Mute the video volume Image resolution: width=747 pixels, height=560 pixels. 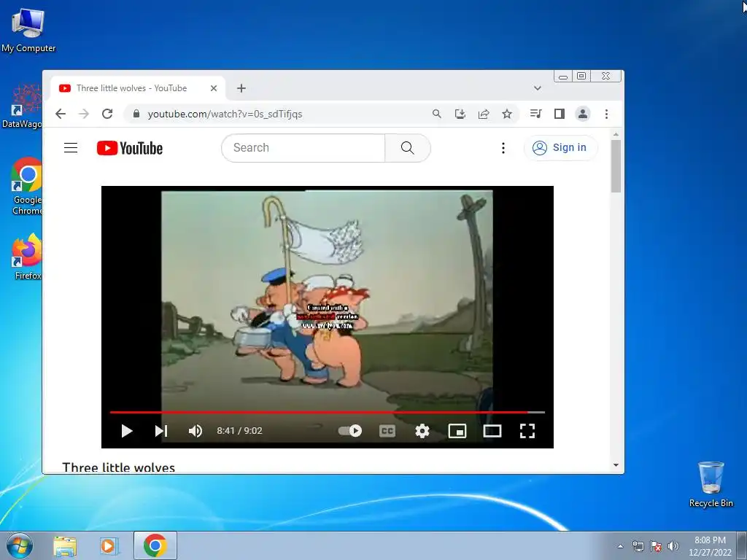coord(196,431)
